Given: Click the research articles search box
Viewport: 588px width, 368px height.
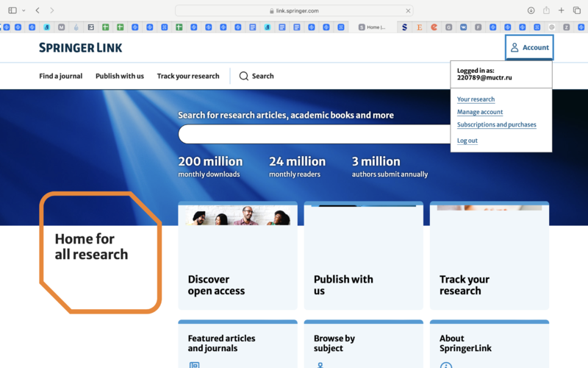Looking at the screenshot, I should pyautogui.click(x=315, y=134).
